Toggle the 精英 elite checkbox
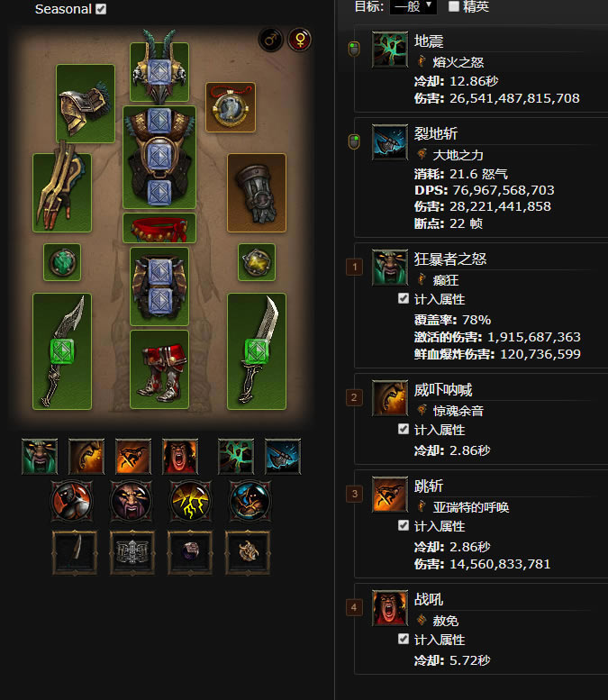The image size is (608, 700). click(x=454, y=6)
